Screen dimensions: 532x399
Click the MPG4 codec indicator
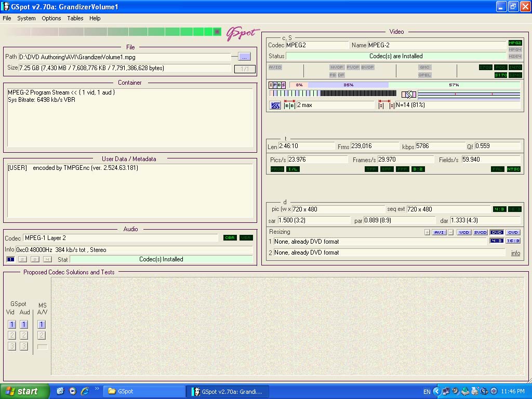tap(515, 49)
